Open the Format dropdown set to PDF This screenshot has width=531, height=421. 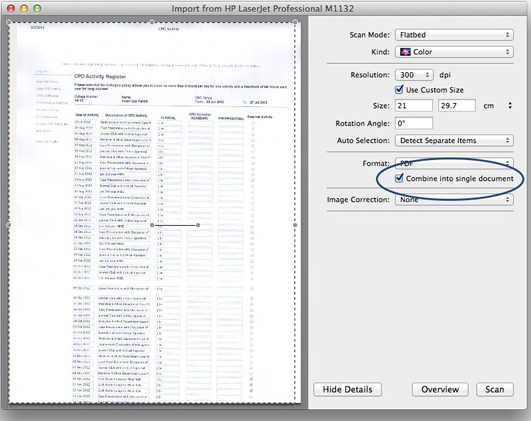pyautogui.click(x=454, y=163)
